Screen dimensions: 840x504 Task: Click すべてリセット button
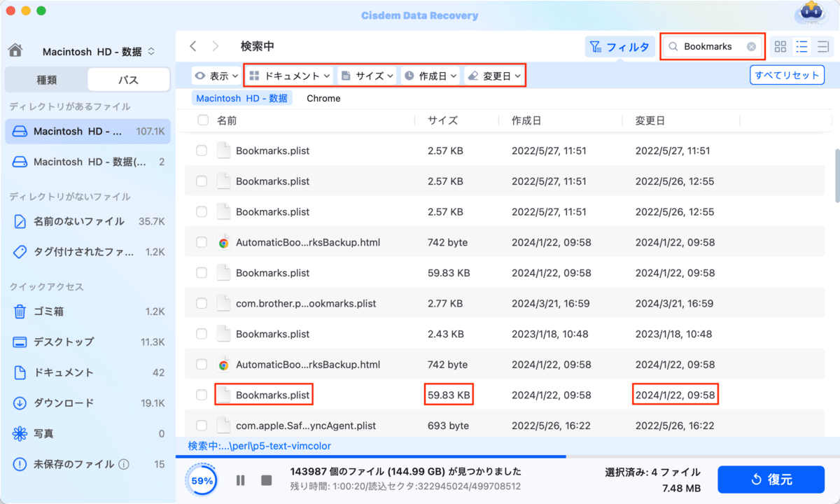pyautogui.click(x=787, y=75)
